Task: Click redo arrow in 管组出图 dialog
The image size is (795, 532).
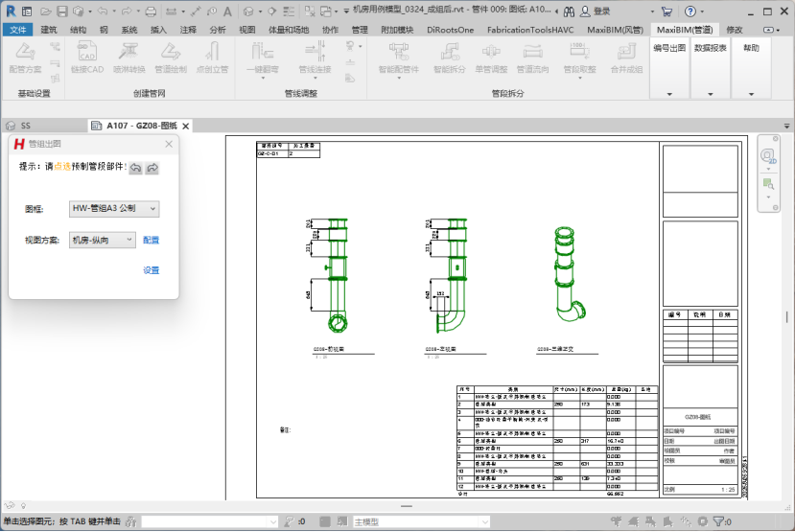Action: pos(152,168)
